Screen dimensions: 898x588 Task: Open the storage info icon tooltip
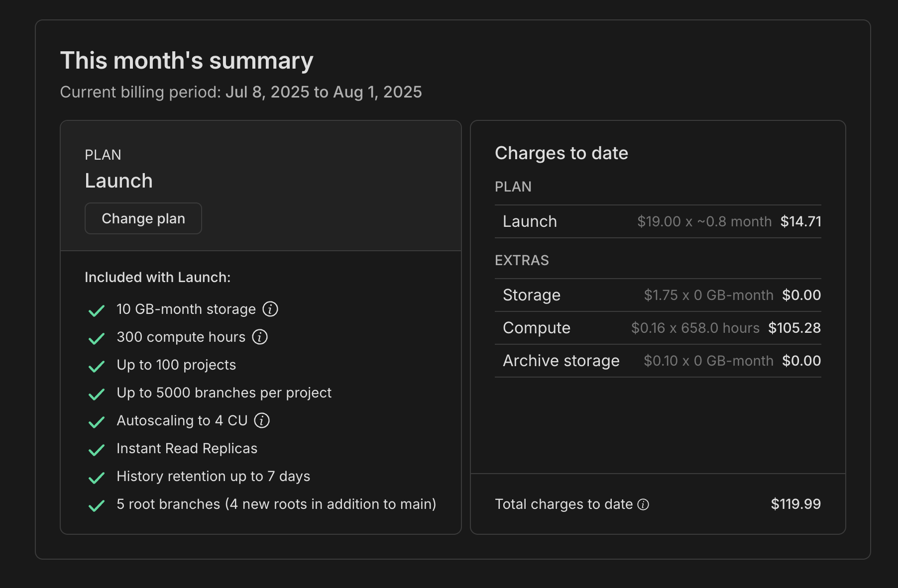tap(270, 309)
